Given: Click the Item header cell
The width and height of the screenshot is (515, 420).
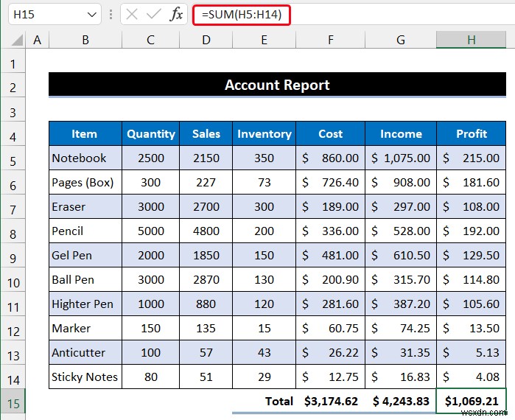Looking at the screenshot, I should tap(85, 133).
